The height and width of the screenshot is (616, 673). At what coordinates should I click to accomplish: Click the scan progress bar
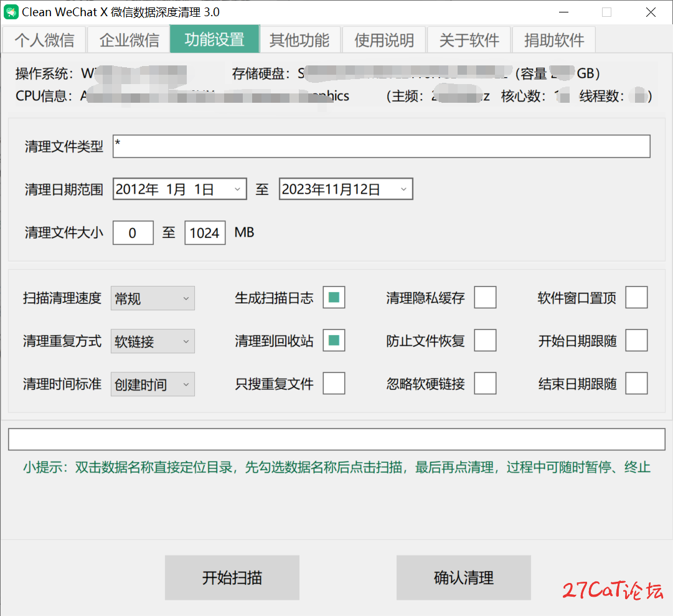pos(336,439)
